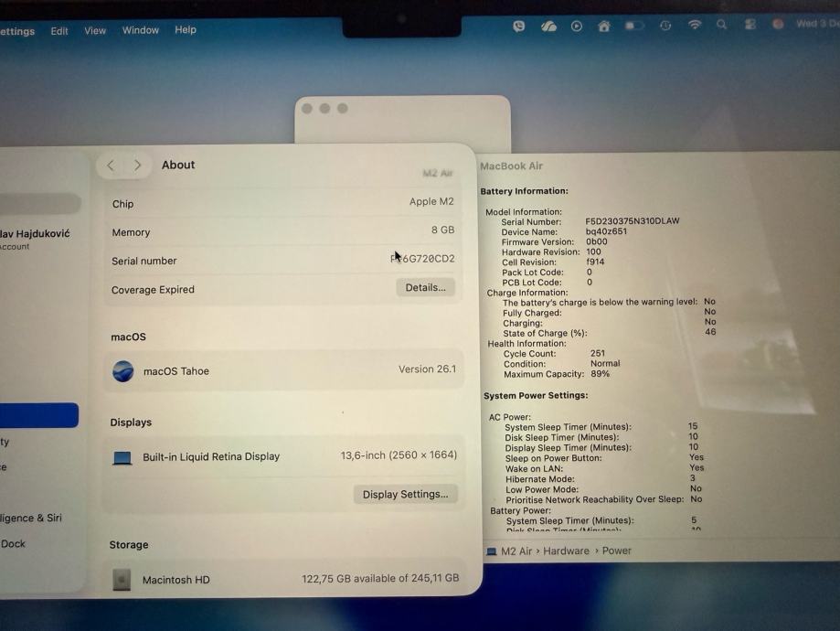This screenshot has height=631, width=840.
Task: Click Device Name bq40z651 value
Action: (606, 231)
